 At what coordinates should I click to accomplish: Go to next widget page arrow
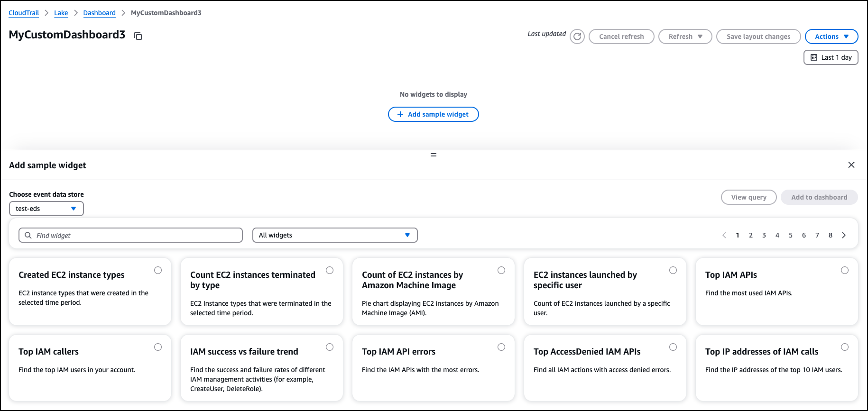(x=844, y=235)
